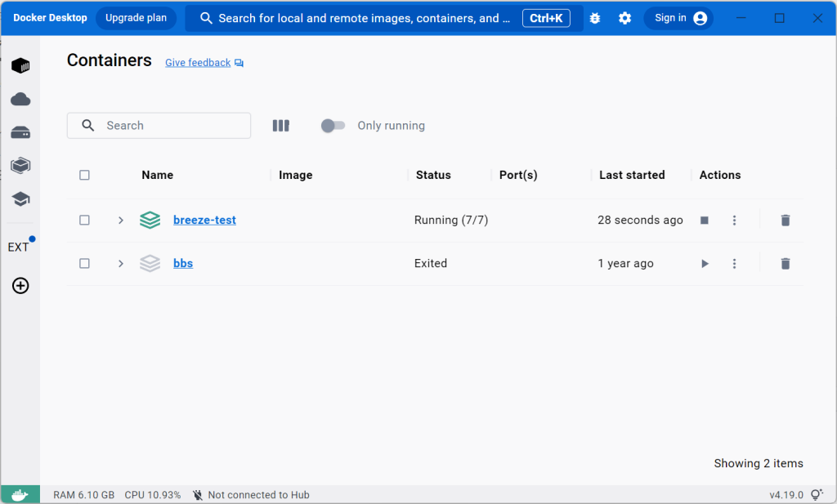Open the options menu for breeze-test

click(734, 220)
